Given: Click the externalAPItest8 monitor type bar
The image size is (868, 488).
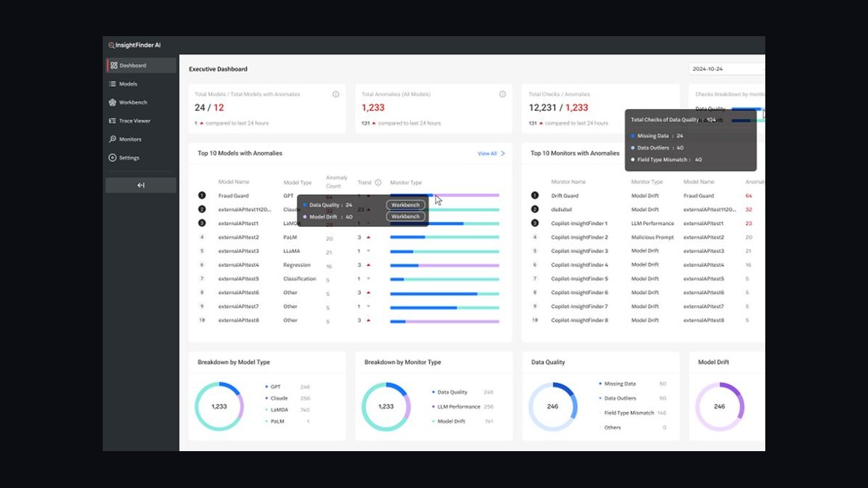Looking at the screenshot, I should [x=444, y=320].
